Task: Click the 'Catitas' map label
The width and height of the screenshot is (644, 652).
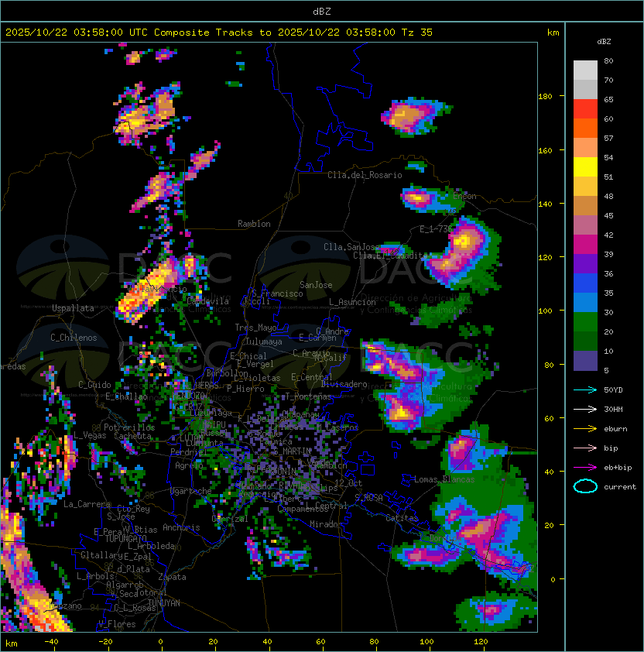Action: coord(402,518)
